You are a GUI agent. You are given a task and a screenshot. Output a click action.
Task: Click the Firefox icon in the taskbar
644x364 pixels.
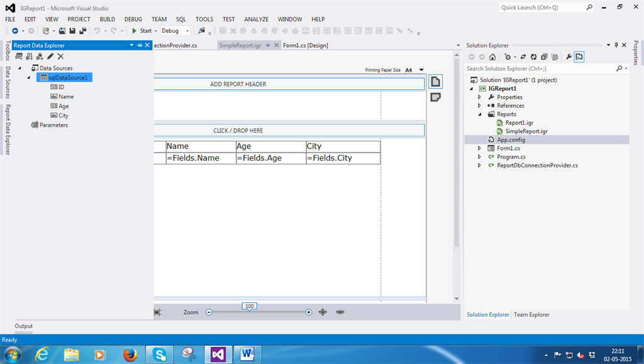(130, 355)
